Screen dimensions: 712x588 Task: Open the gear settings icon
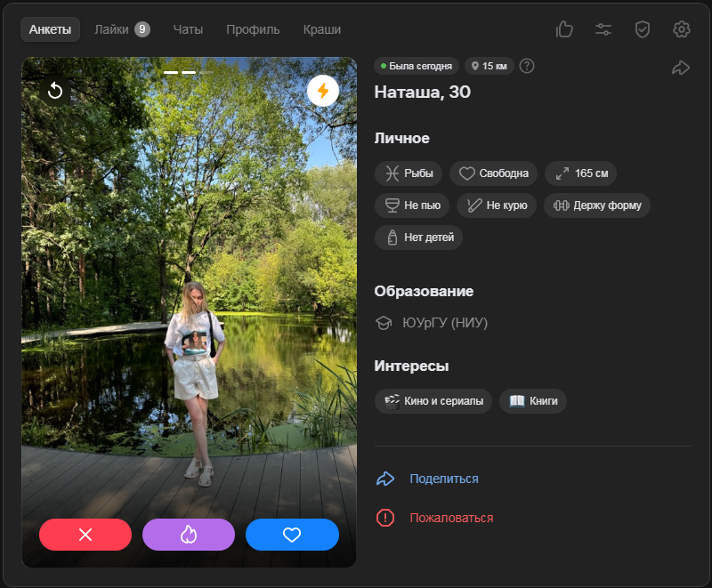coord(682,29)
